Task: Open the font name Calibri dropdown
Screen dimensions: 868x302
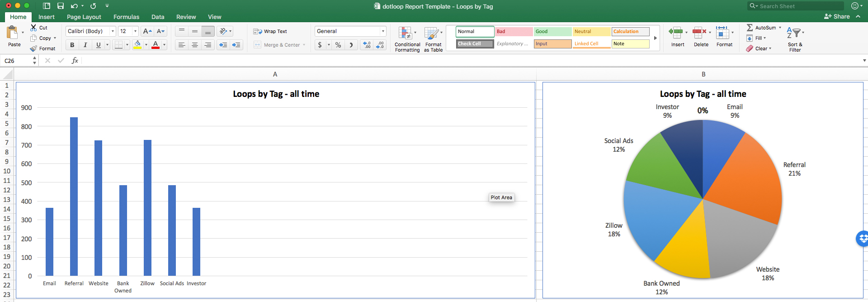Action: 113,31
